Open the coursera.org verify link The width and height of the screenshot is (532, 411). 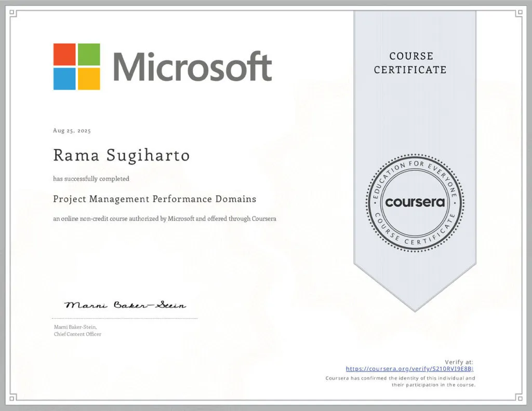pos(409,369)
